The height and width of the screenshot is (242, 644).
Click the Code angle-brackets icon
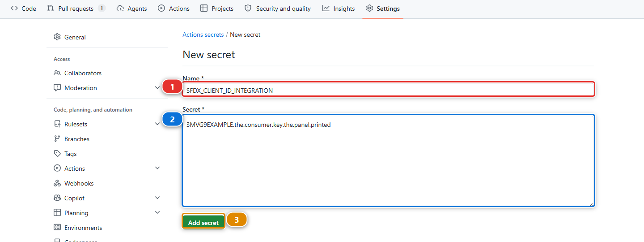pos(14,9)
